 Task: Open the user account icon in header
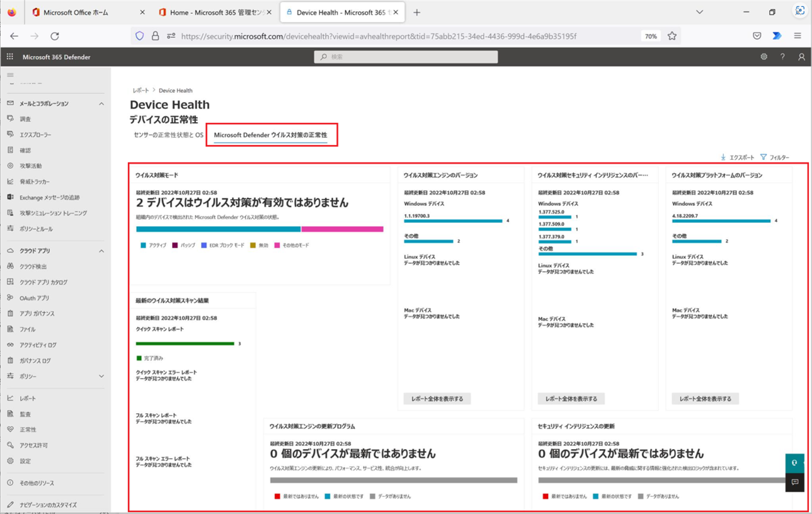pyautogui.click(x=801, y=57)
